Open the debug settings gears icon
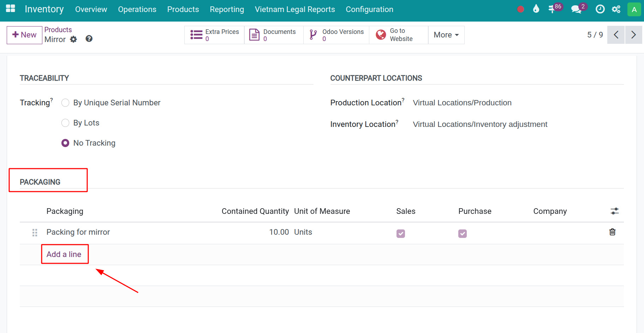Screen dimensions: 644x333 (616, 9)
